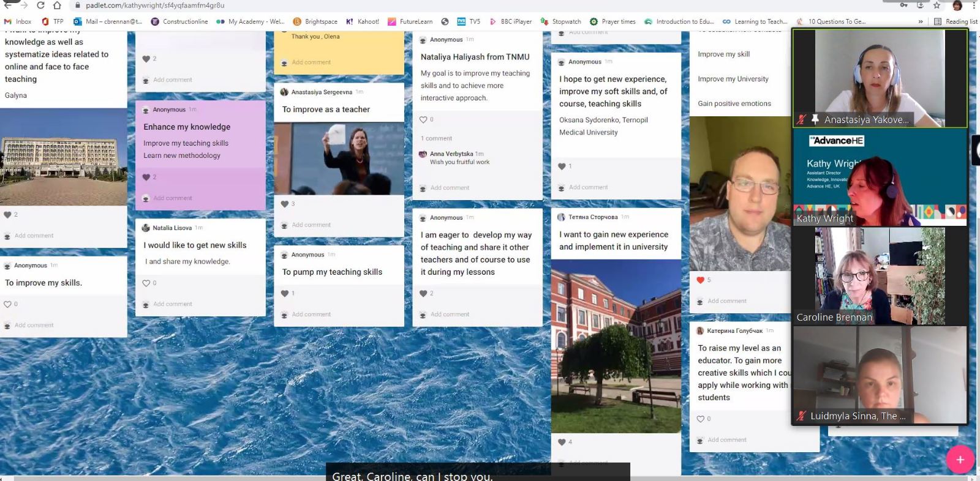Open the Chrome three-dot menu
Image resolution: width=980 pixels, height=481 pixels.
(974, 6)
